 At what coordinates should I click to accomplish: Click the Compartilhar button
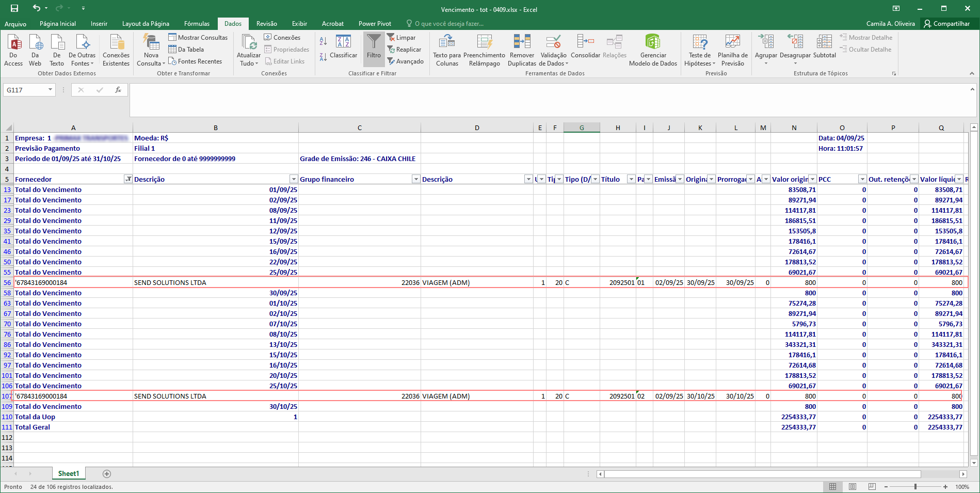pyautogui.click(x=947, y=24)
